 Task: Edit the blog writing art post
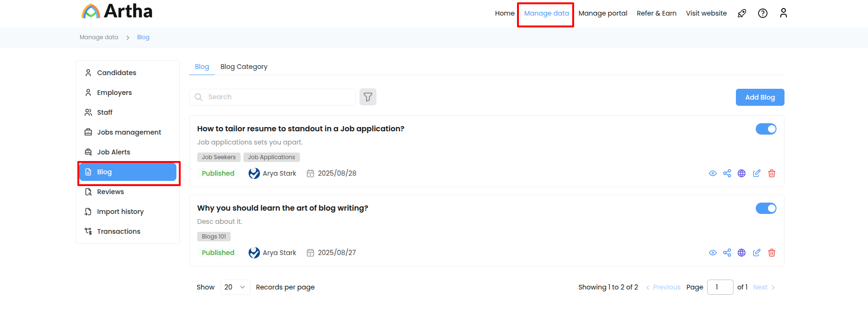[x=756, y=253]
